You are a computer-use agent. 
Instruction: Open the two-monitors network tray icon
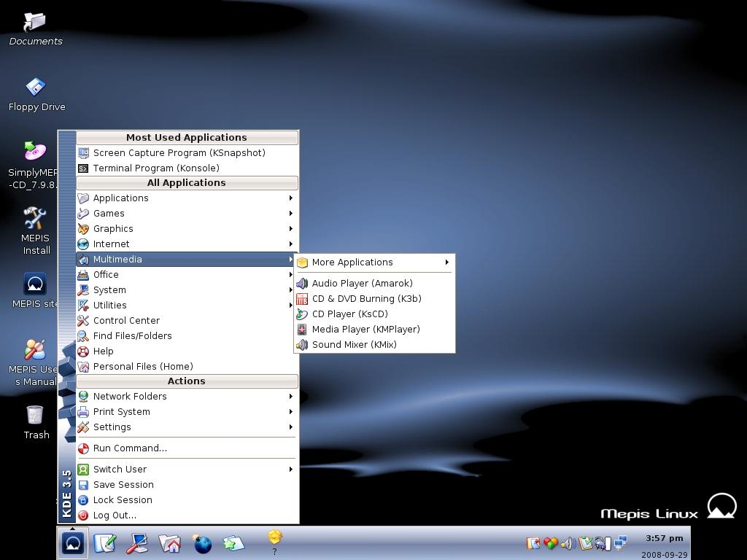(x=621, y=542)
